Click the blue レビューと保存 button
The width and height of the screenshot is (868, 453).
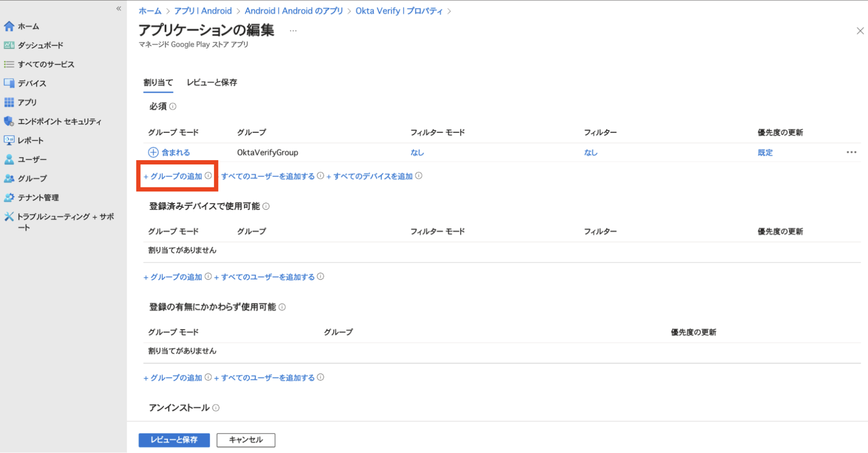tap(174, 440)
